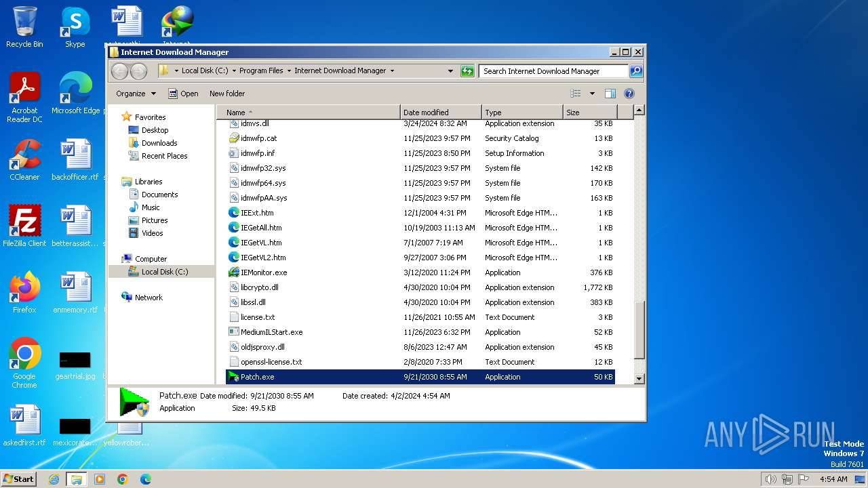Image resolution: width=868 pixels, height=488 pixels.
Task: Click the Search Internet Download Manager field
Action: tap(553, 71)
